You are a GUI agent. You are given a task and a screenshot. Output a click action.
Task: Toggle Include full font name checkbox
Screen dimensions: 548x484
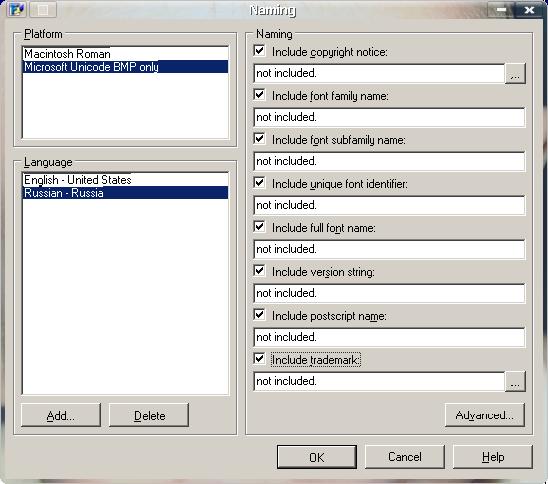(x=259, y=227)
